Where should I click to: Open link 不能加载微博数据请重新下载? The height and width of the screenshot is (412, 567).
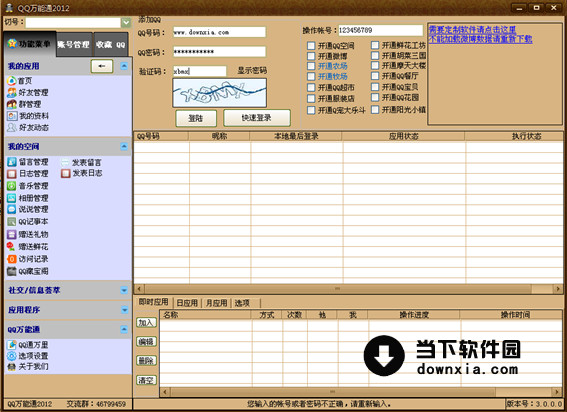click(481, 39)
